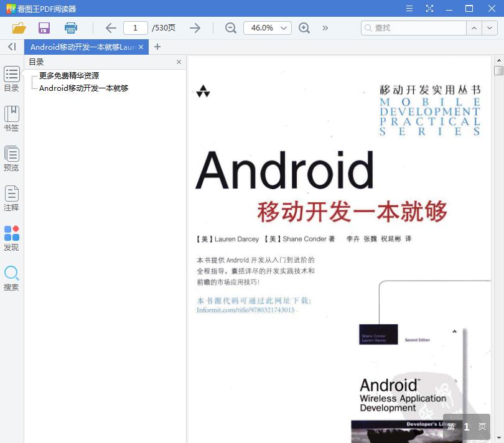Screen dimensions: 504x443
Task: Click the open file folder icon
Action: coord(18,28)
